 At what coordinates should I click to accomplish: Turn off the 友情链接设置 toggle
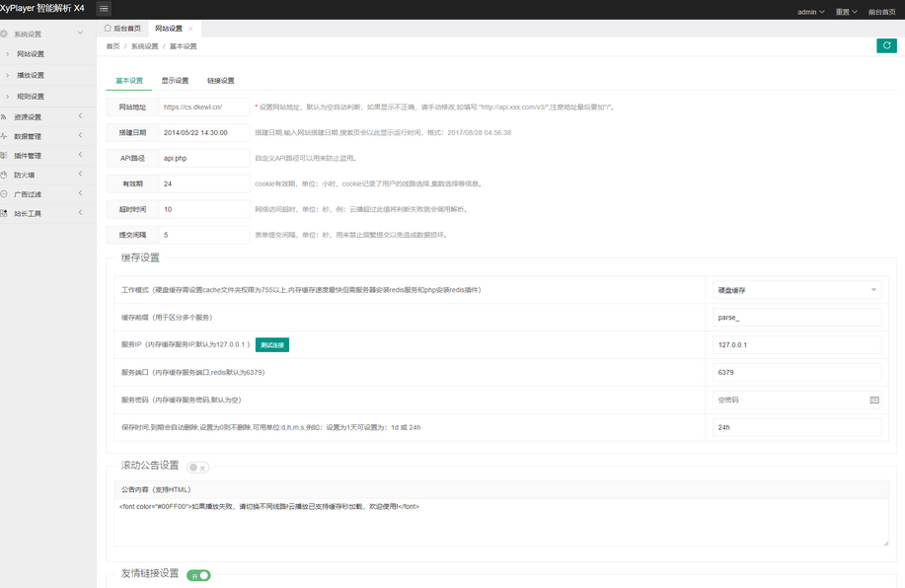click(198, 575)
